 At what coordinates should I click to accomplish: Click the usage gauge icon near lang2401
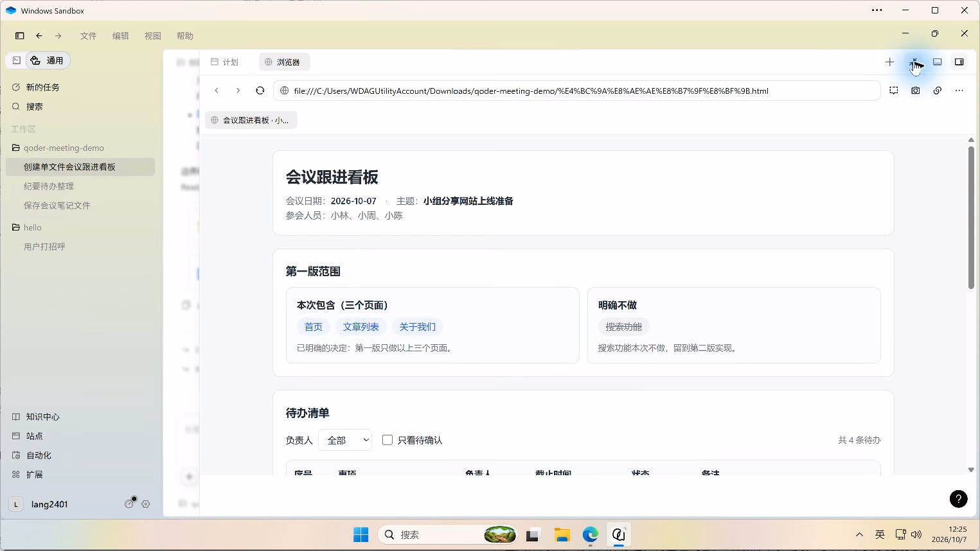click(129, 504)
